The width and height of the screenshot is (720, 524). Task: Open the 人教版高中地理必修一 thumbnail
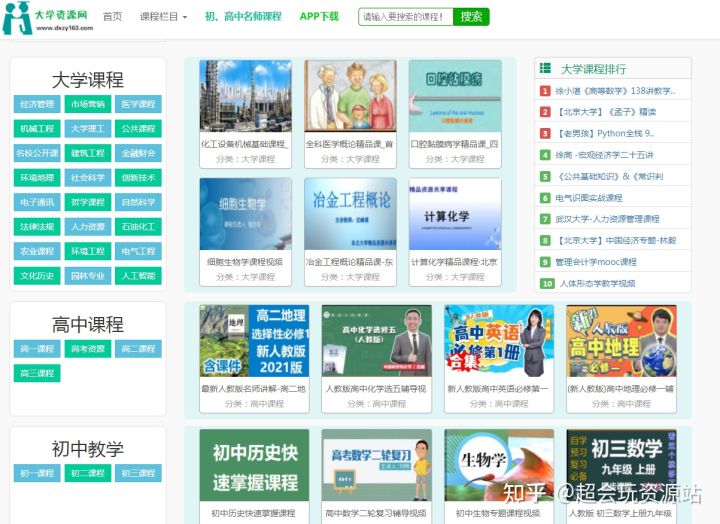[x=621, y=341]
